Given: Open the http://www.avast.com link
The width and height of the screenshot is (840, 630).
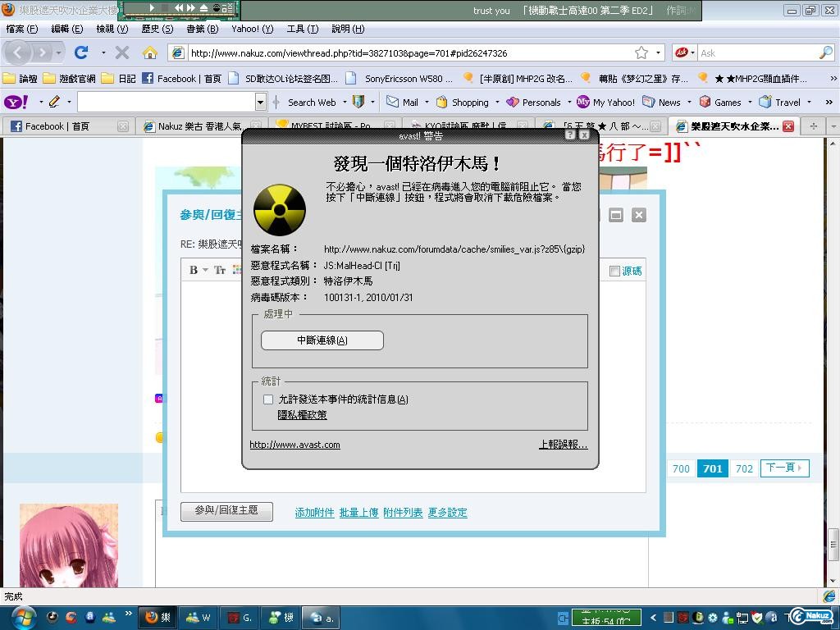Looking at the screenshot, I should pyautogui.click(x=294, y=445).
